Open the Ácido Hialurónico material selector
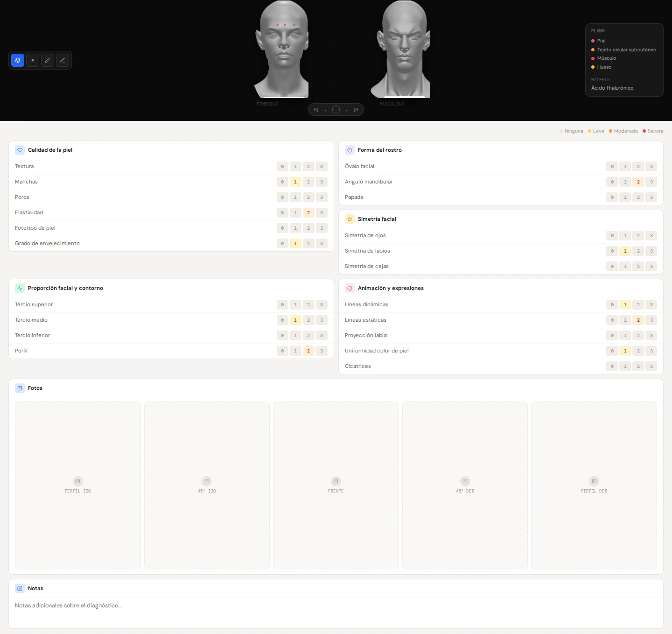672x634 pixels. (612, 88)
